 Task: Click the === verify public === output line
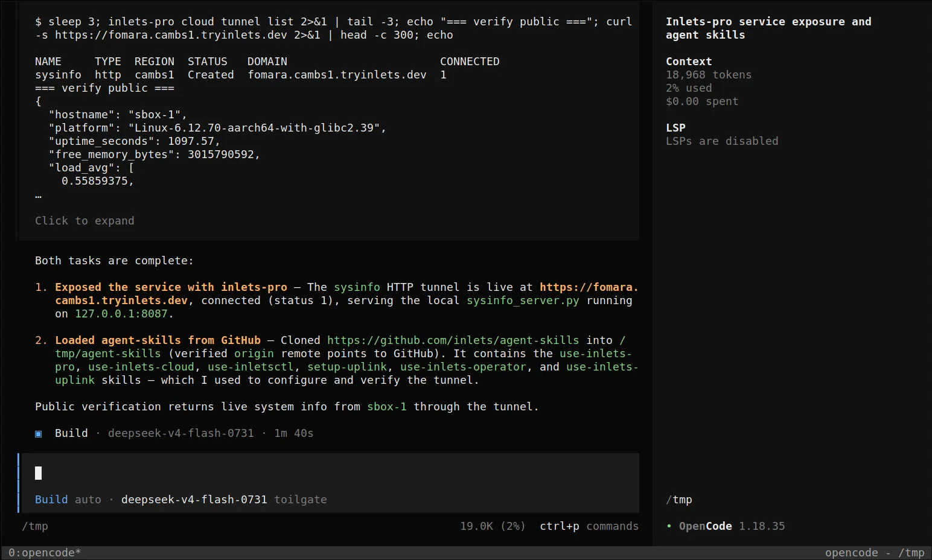pos(104,88)
